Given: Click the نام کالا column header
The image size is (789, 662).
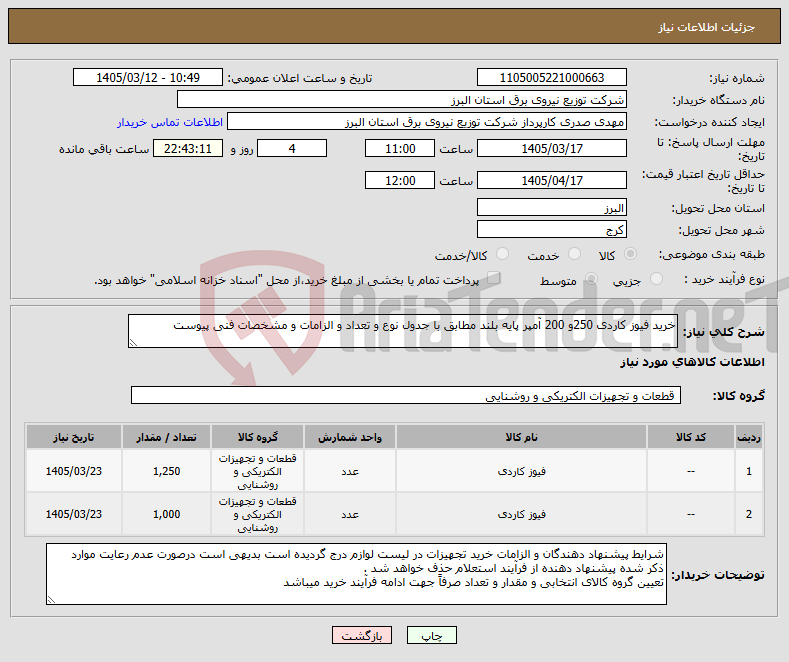Looking at the screenshot, I should point(521,437).
